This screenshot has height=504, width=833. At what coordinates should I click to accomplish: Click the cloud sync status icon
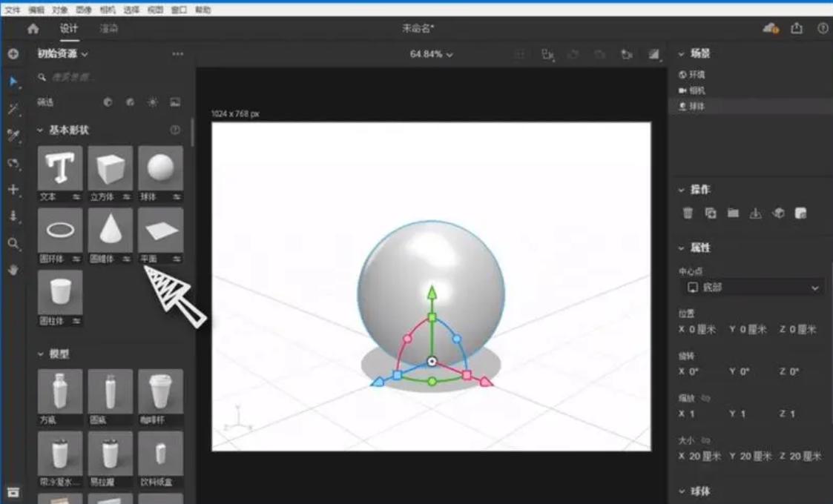click(770, 29)
